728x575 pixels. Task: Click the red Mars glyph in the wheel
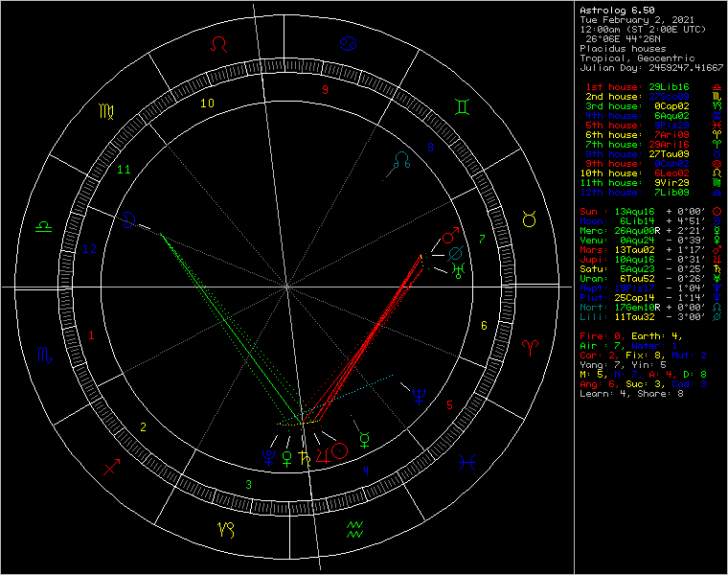[450, 236]
